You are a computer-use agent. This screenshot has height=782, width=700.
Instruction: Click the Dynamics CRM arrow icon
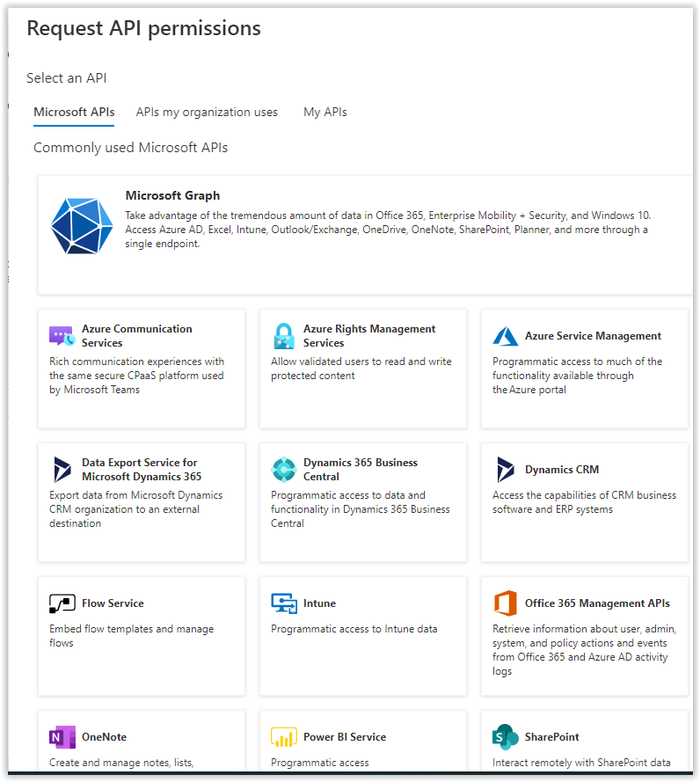tap(505, 470)
